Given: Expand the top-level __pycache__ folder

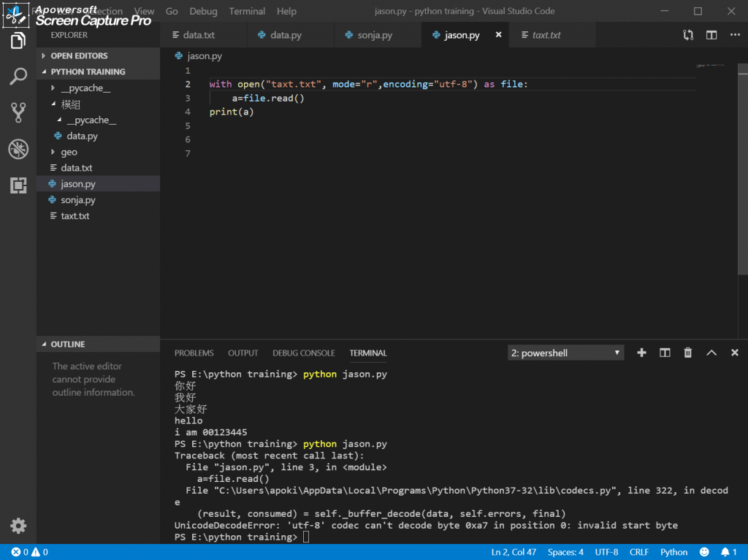Looking at the screenshot, I should pyautogui.click(x=99, y=88).
